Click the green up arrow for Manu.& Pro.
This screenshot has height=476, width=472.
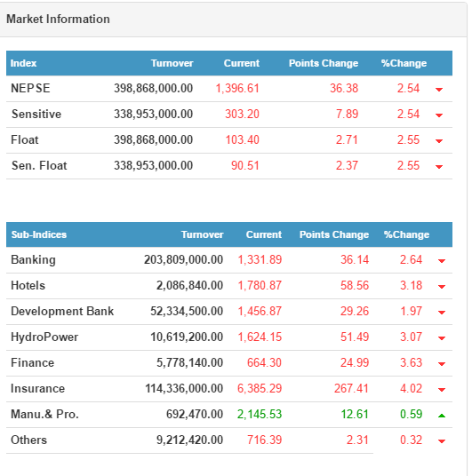[442, 416]
